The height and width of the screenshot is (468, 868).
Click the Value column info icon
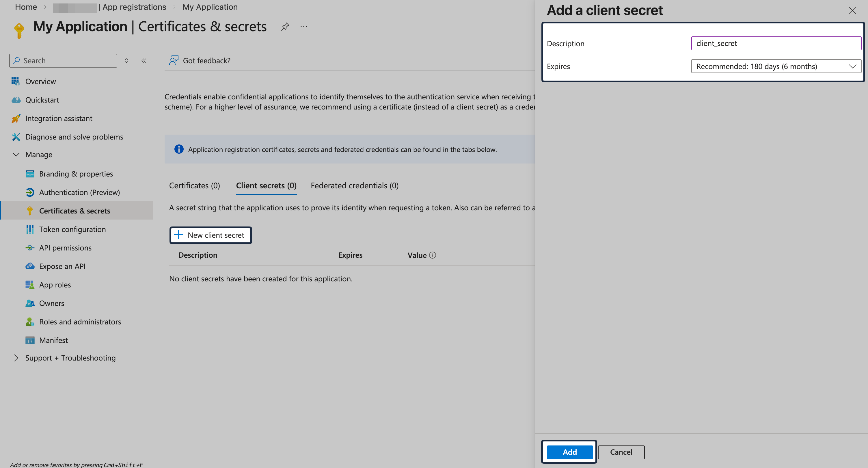tap(433, 255)
